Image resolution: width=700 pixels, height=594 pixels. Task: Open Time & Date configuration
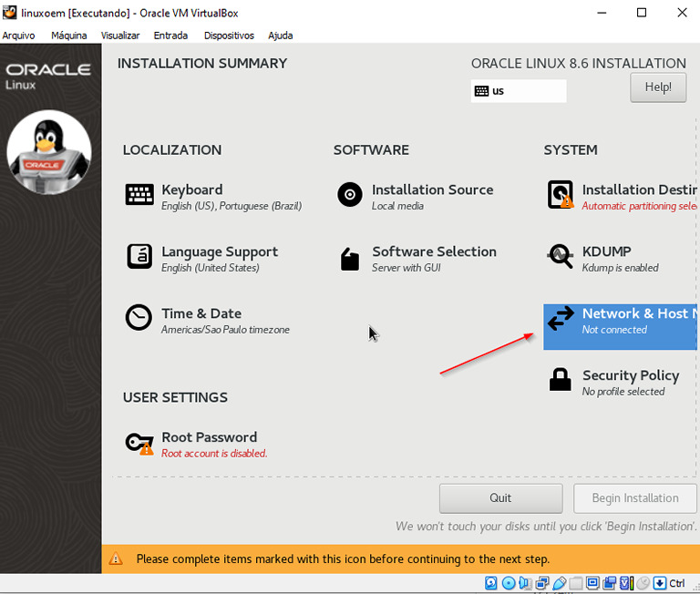(208, 321)
